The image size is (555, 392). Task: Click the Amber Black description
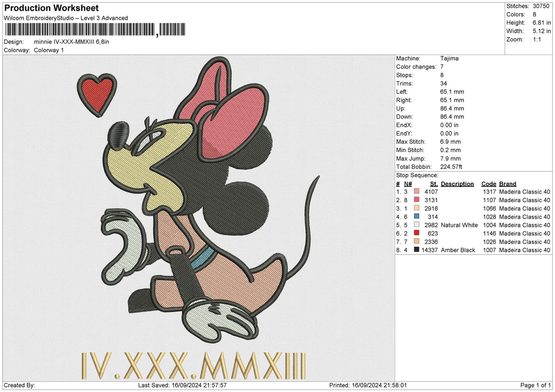458,250
